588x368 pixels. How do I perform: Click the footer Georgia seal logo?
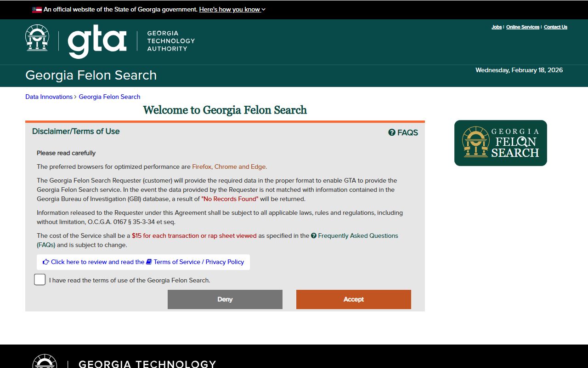45,361
